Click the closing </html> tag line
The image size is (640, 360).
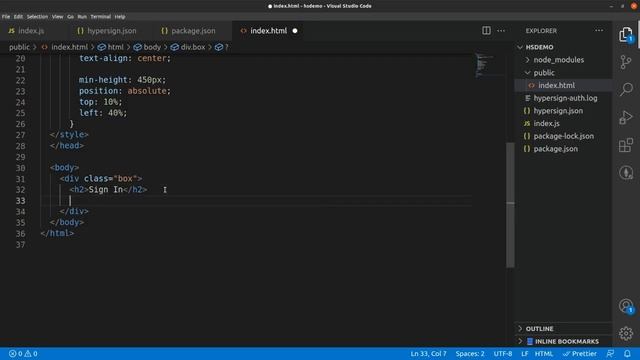(57, 233)
